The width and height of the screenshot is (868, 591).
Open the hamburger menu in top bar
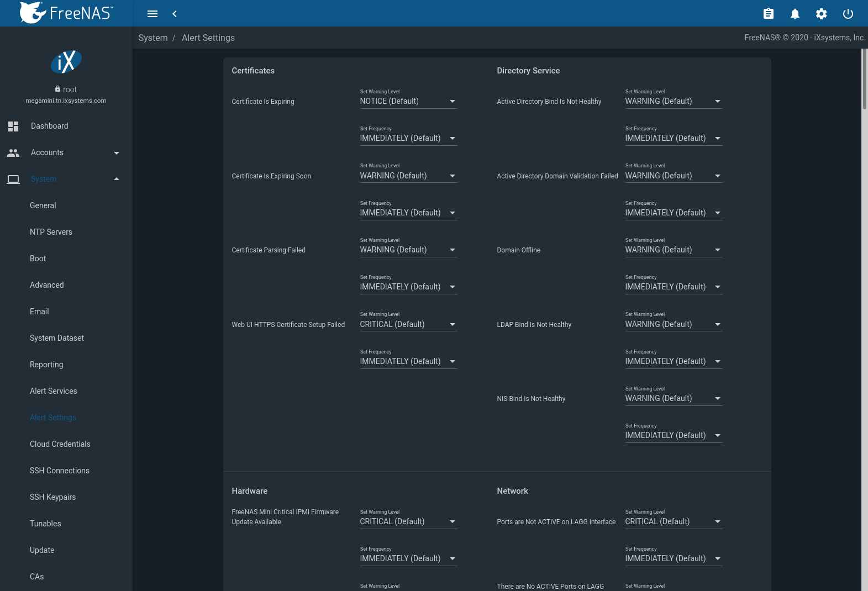click(x=152, y=14)
